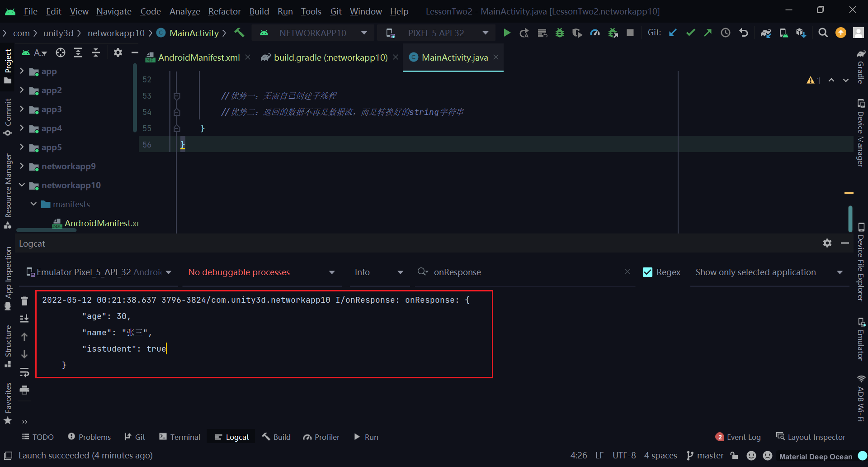Open the Info log level dropdown
This screenshot has width=868, height=467.
[379, 272]
